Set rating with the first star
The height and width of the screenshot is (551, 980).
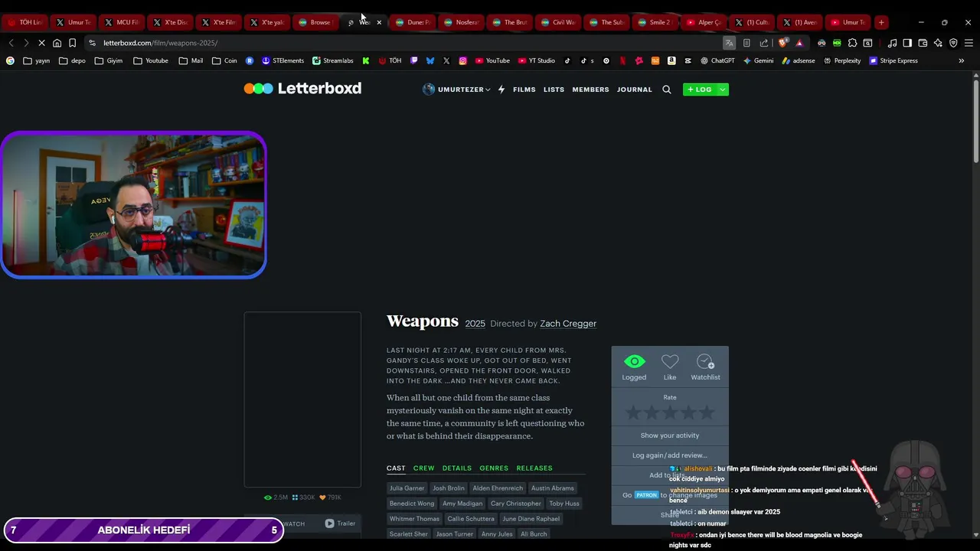pos(633,413)
